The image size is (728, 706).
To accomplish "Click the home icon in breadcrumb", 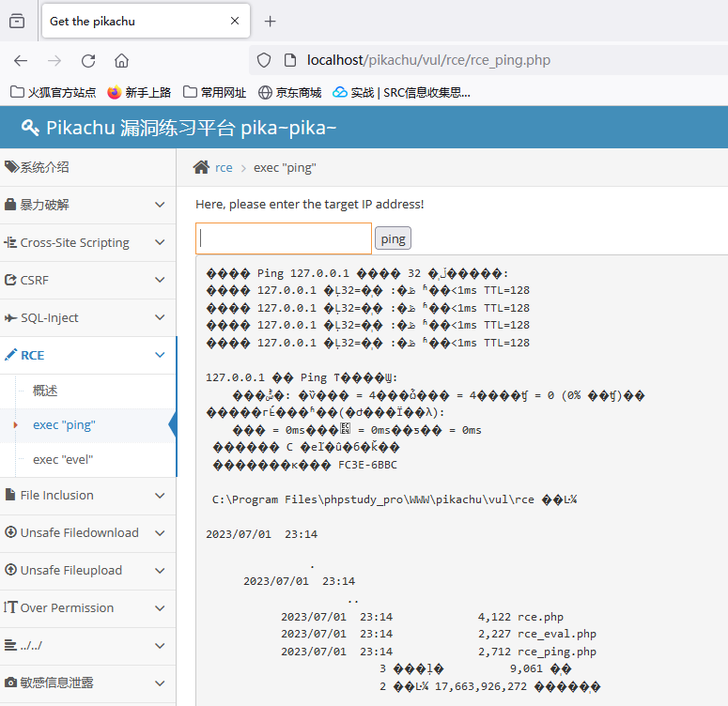I will coord(202,167).
